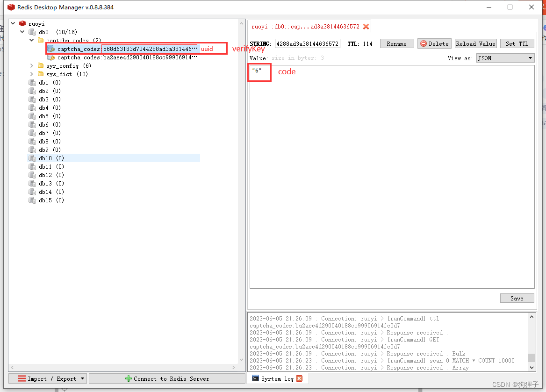
Task: Open the System log tab
Action: (277, 378)
